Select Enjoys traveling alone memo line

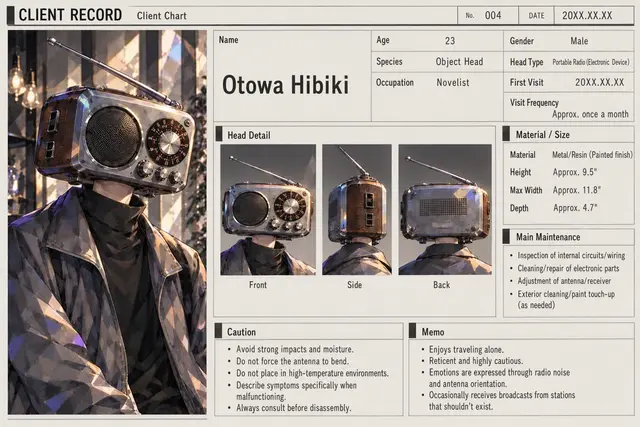(x=466, y=349)
